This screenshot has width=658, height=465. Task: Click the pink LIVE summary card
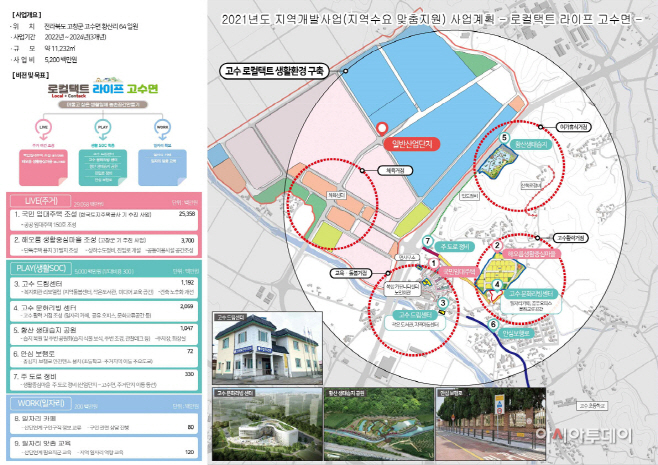[43, 167]
